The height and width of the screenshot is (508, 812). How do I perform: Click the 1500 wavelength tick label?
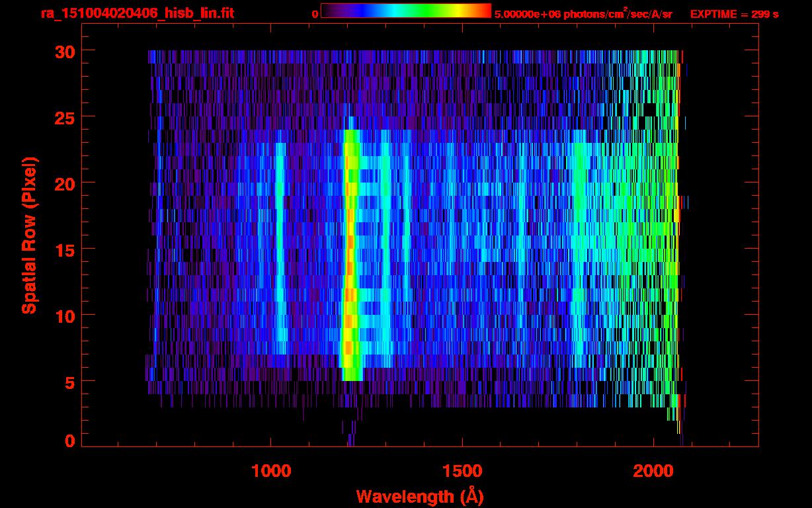462,471
